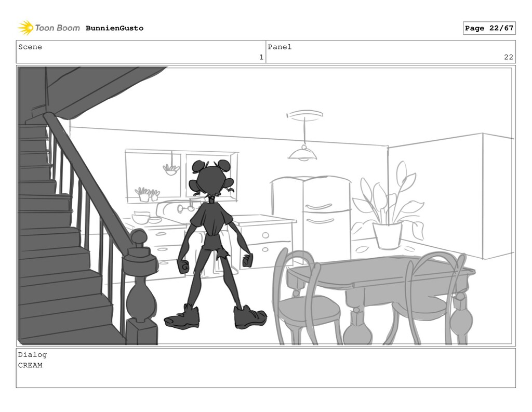Click the Page 22/67 indicator box
The height and width of the screenshot is (412, 532).
point(489,28)
